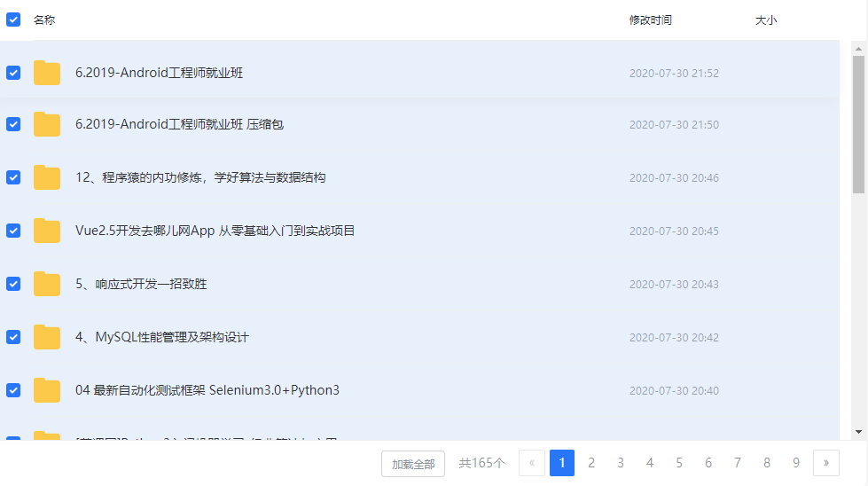Deselect the 4、MySQL性能管理及架构设计 checkbox

pos(13,337)
